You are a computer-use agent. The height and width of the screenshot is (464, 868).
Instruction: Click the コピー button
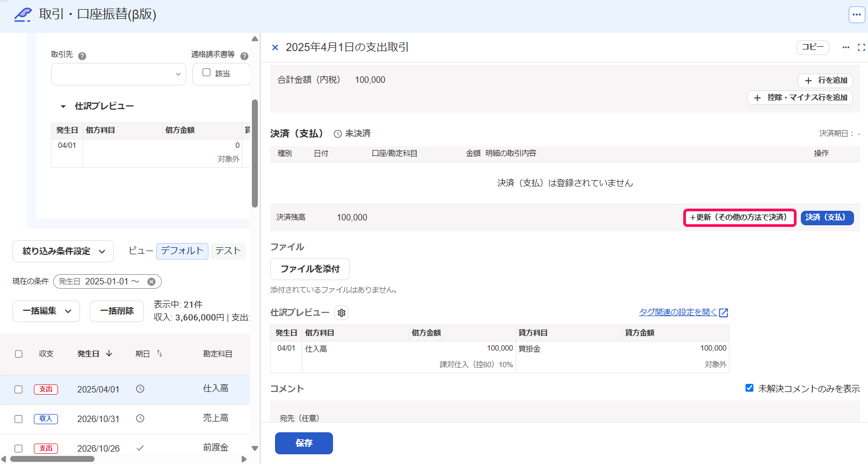tap(813, 47)
